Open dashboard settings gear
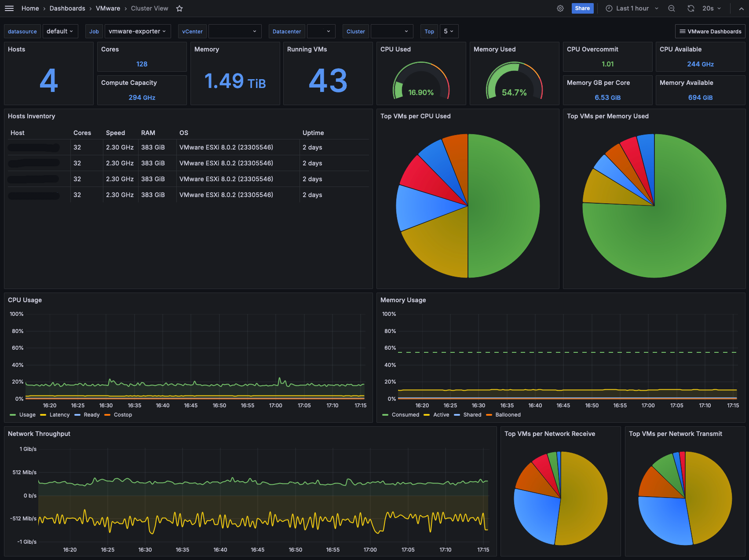Viewport: 749px width, 560px height. (x=560, y=8)
